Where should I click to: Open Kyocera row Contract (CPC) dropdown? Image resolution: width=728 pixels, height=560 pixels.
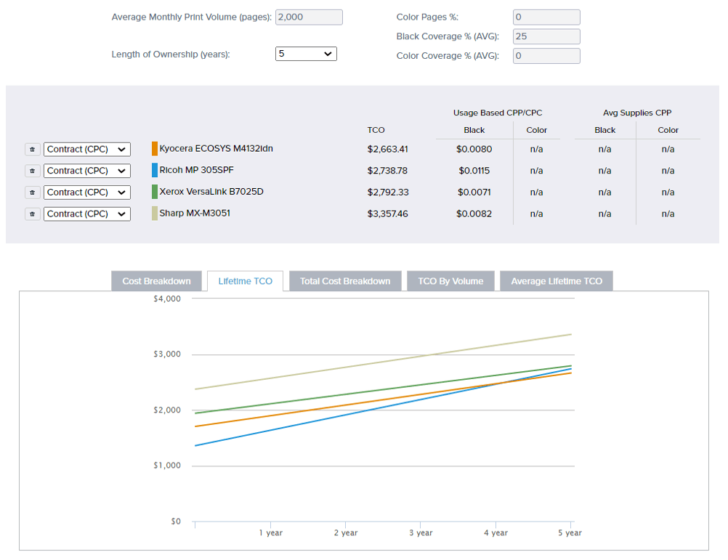click(86, 150)
